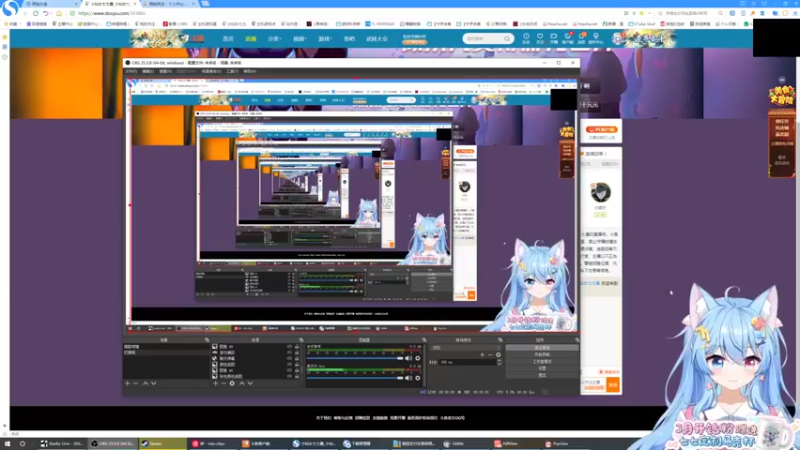Open source properties gear in Sources panel
Screen dimensions: 800x450
click(232, 383)
